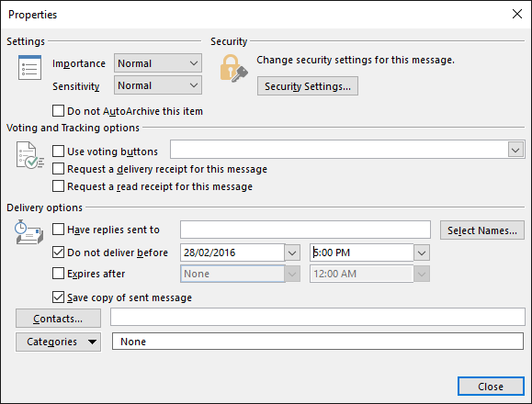Open Security Settings dialog
This screenshot has height=404, width=532.
point(308,86)
